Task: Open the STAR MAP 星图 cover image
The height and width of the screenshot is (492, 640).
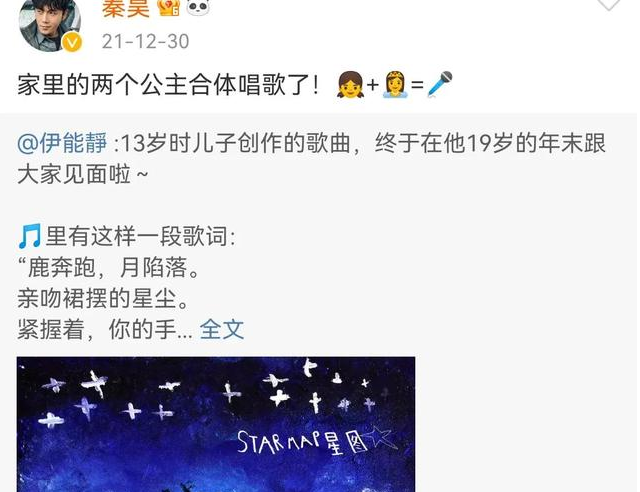Action: pos(216,424)
